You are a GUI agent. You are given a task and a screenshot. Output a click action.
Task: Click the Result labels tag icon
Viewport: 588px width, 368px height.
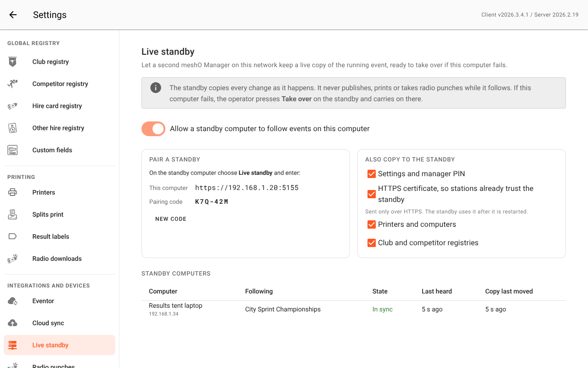(13, 236)
